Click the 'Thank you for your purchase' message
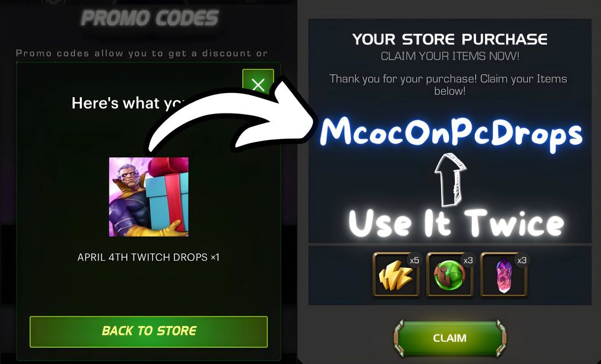 [450, 85]
